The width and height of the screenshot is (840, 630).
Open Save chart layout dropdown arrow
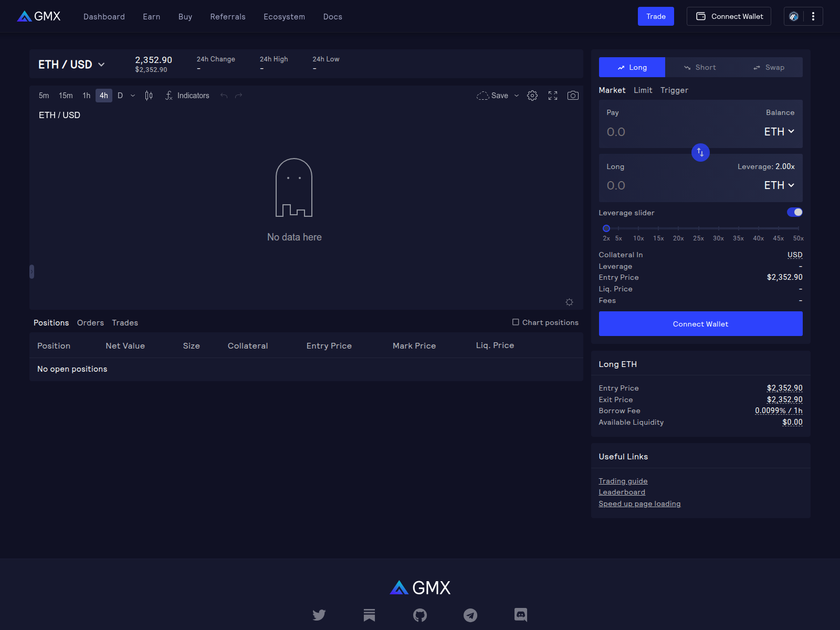click(517, 96)
